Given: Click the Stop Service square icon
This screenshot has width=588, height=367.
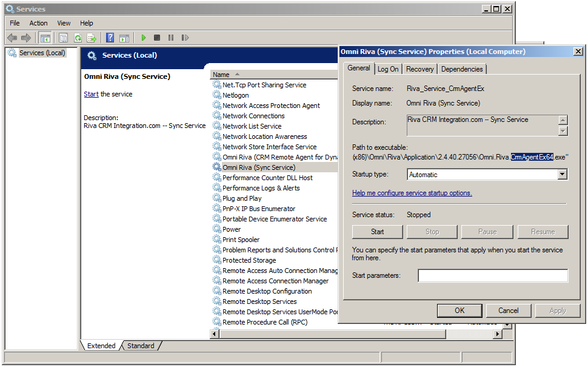Looking at the screenshot, I should pyautogui.click(x=157, y=38).
